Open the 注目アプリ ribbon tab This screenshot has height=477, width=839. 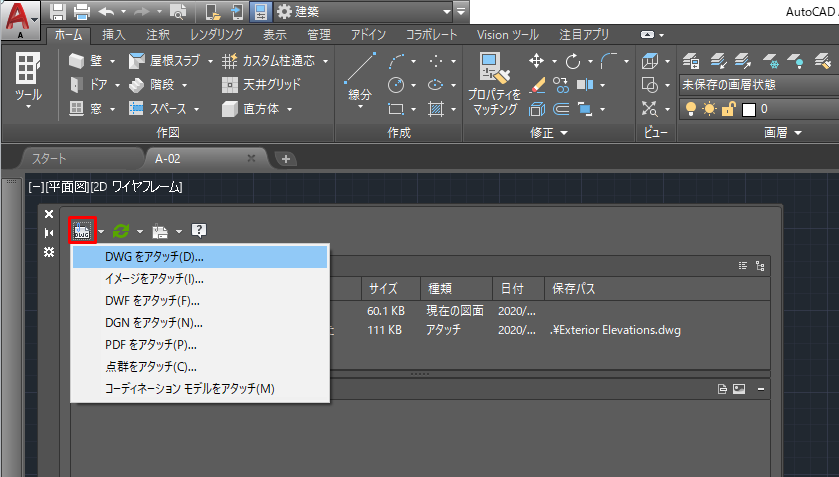coord(584,35)
